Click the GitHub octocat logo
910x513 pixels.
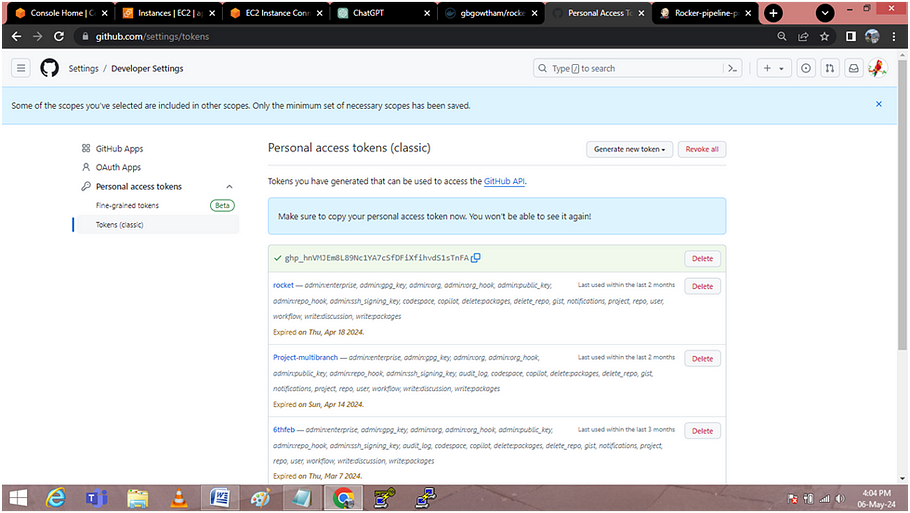(x=49, y=68)
